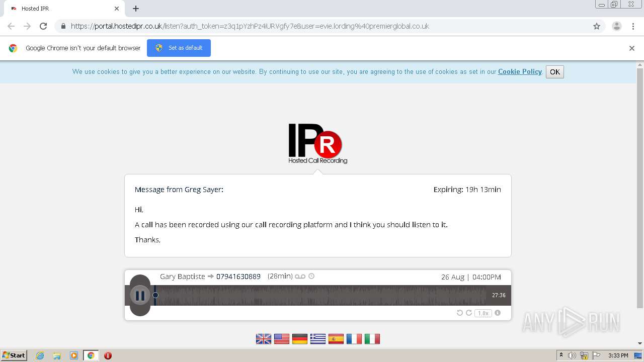This screenshot has width=644, height=362.
Task: Open a new browser tab
Action: point(136,9)
